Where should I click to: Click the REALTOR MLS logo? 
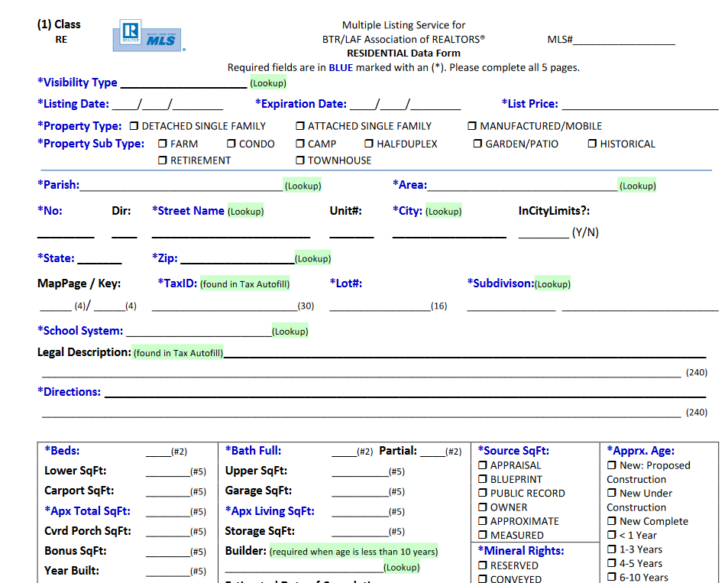[147, 36]
